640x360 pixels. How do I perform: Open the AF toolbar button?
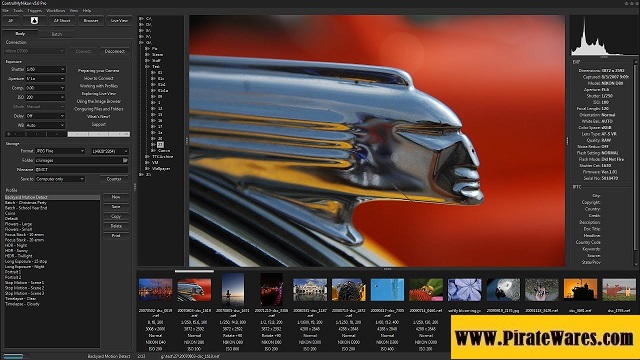point(11,20)
